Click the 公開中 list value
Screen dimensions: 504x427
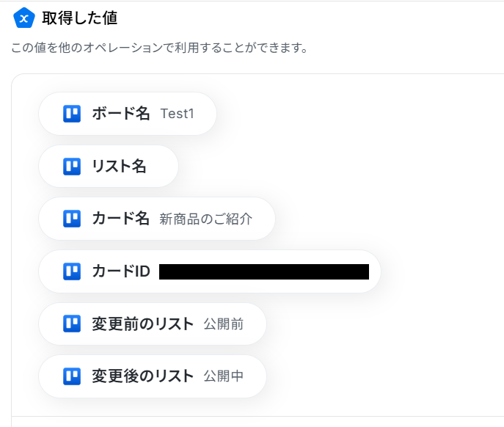[x=224, y=376]
